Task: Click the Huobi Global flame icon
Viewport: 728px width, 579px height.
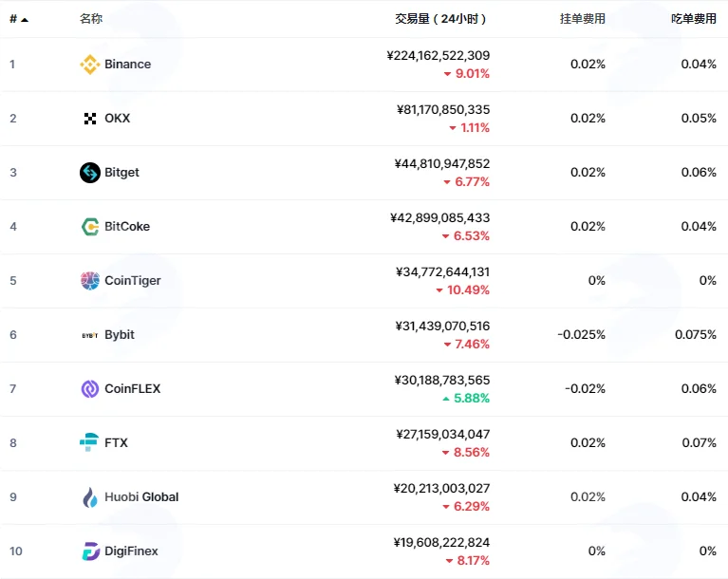Action: [x=89, y=497]
